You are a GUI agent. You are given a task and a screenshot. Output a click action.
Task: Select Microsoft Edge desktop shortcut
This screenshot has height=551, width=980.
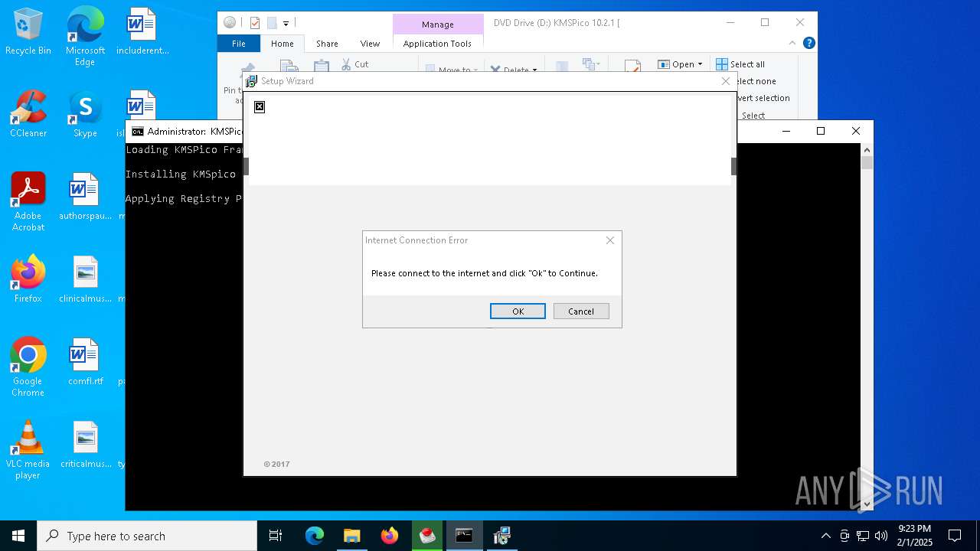click(x=85, y=36)
